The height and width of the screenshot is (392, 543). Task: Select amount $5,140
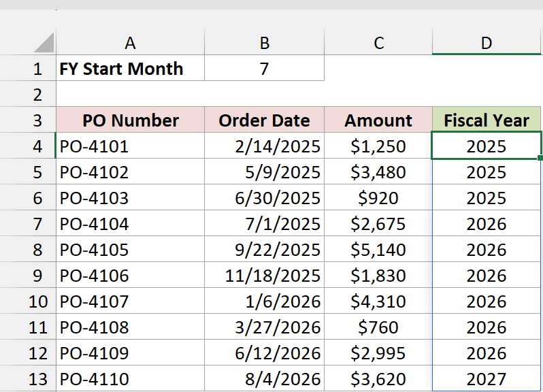(x=378, y=249)
